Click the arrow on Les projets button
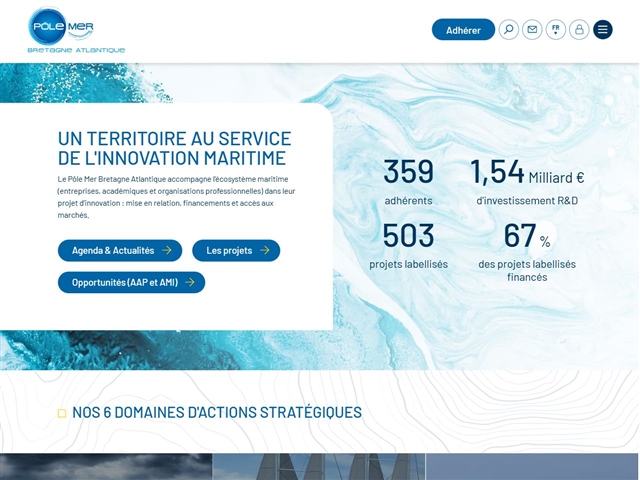Viewport: 640px width, 480px height. [x=265, y=250]
